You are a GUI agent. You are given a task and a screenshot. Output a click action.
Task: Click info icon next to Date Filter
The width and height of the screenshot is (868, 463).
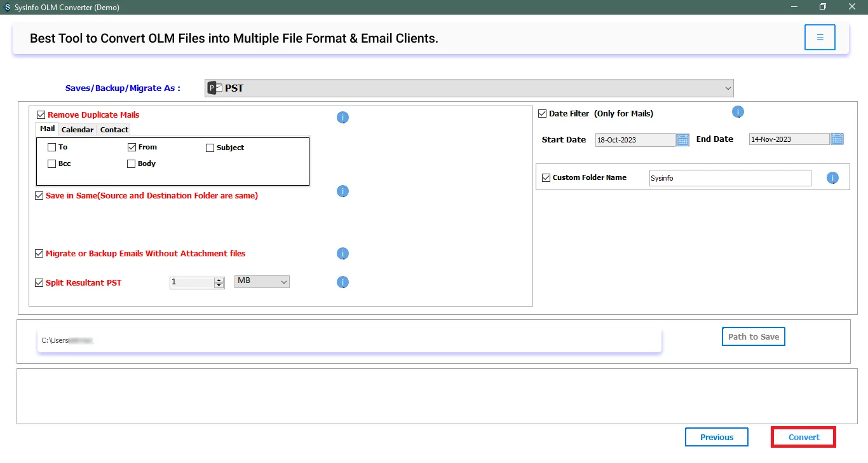pos(738,113)
